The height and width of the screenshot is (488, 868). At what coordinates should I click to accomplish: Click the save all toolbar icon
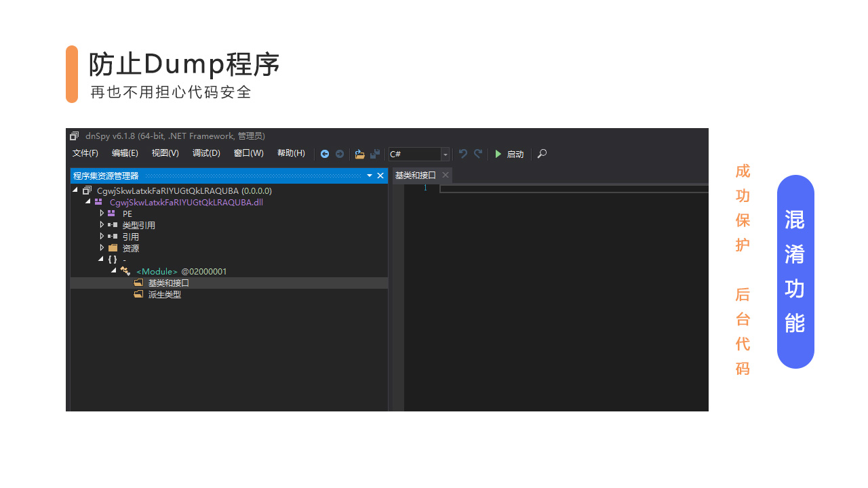click(375, 154)
